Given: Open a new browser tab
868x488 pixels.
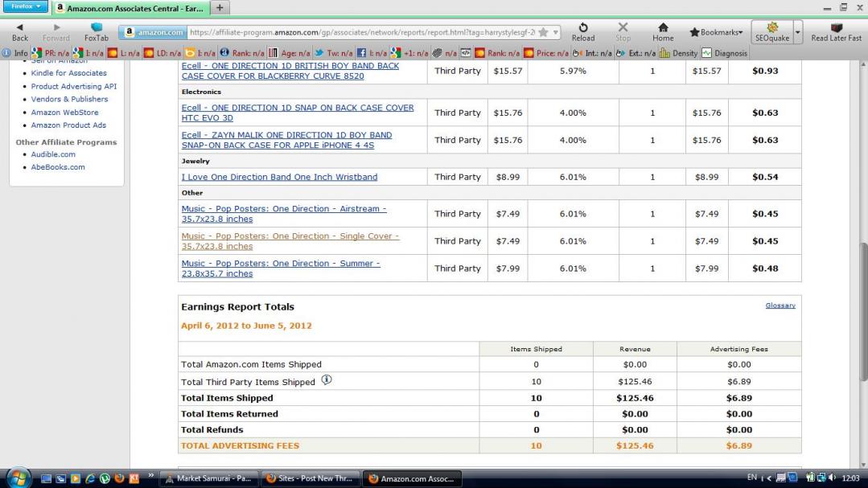Looking at the screenshot, I should coord(220,8).
